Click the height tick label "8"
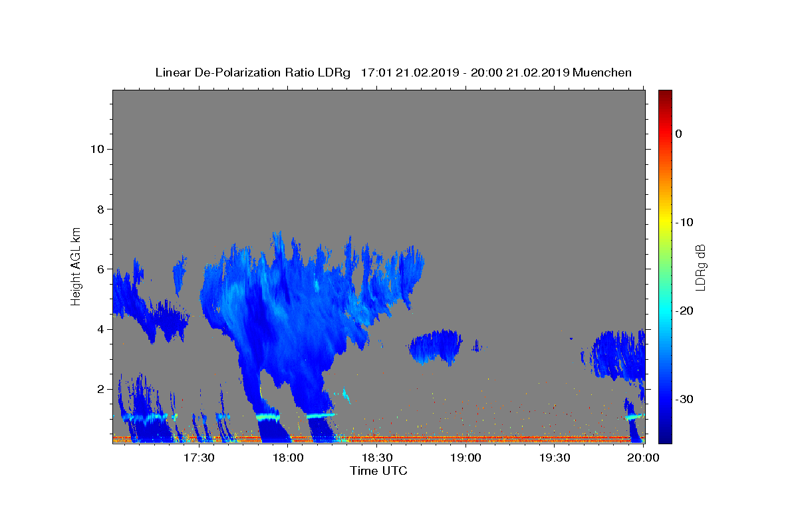Screen dimensions: 798x532 (100, 209)
